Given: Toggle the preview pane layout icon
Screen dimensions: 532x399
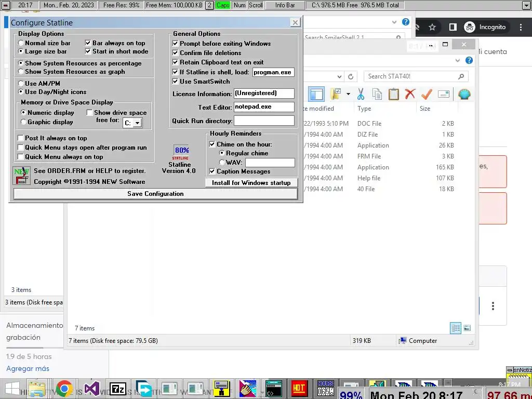Looking at the screenshot, I should [x=316, y=94].
